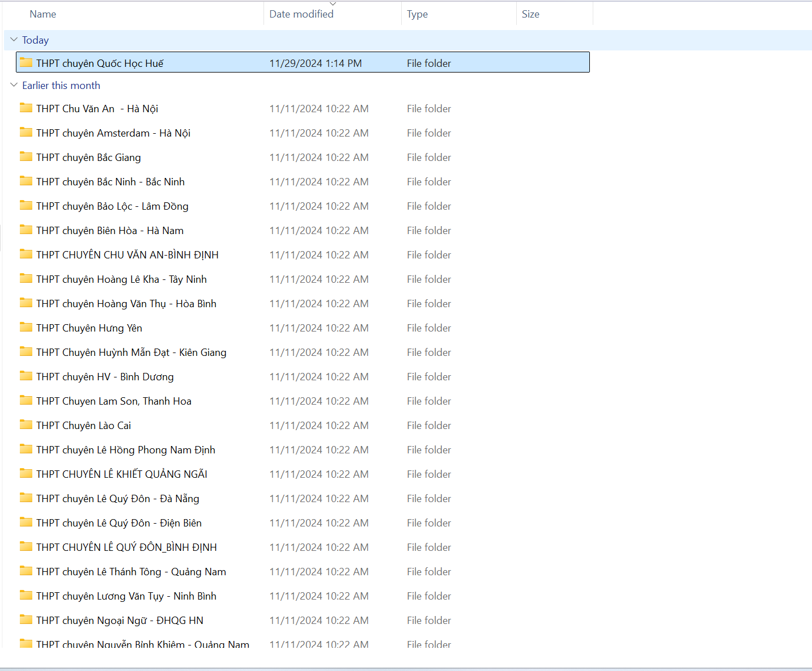This screenshot has width=812, height=671.
Task: Select folder name THPT Chuyên Lào Cai
Action: (x=83, y=426)
